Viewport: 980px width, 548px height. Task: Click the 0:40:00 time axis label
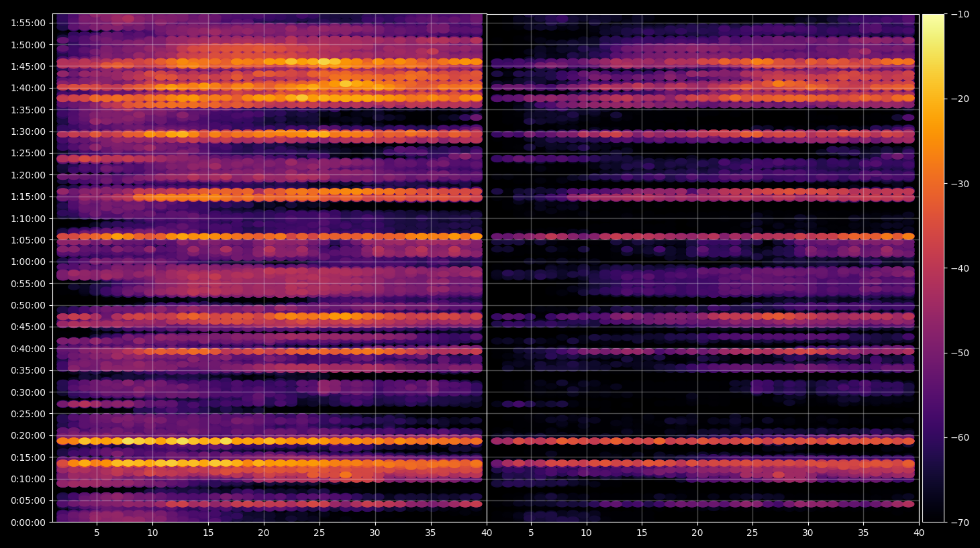coord(28,349)
